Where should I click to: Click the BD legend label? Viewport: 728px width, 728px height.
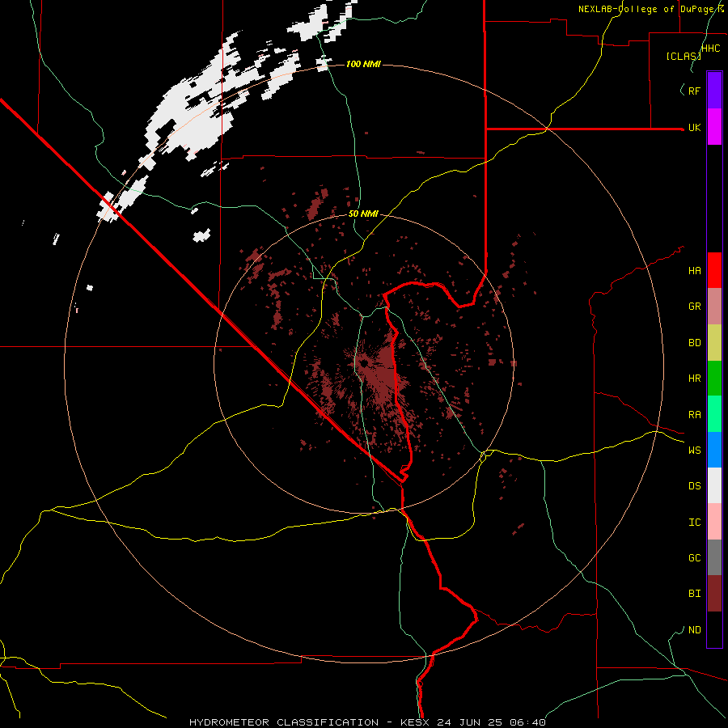pyautogui.click(x=695, y=343)
